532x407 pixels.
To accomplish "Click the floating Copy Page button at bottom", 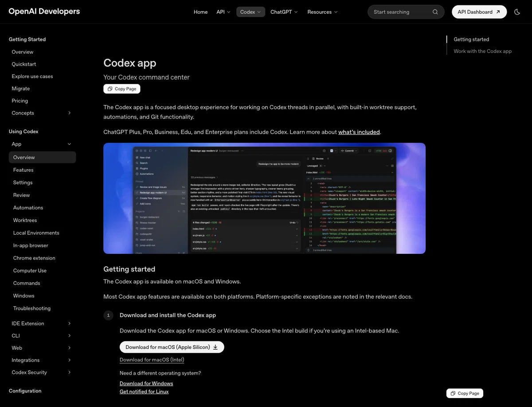I will (x=465, y=393).
